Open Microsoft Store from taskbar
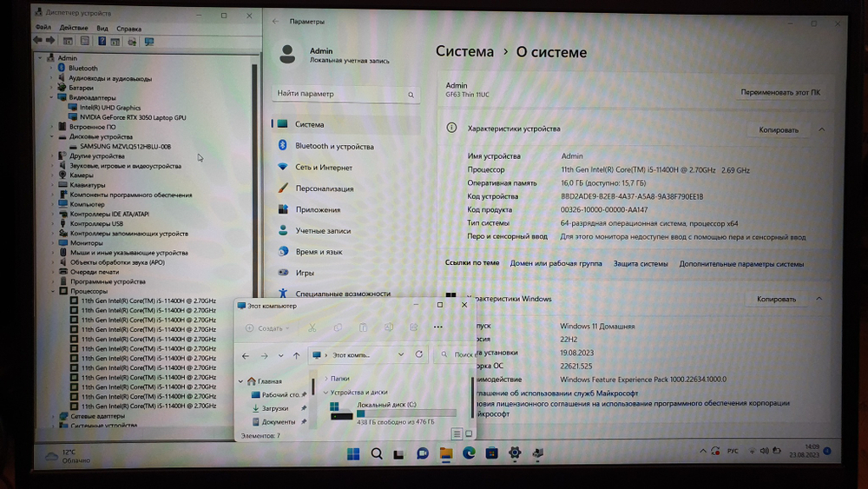The height and width of the screenshot is (489, 868). [491, 453]
